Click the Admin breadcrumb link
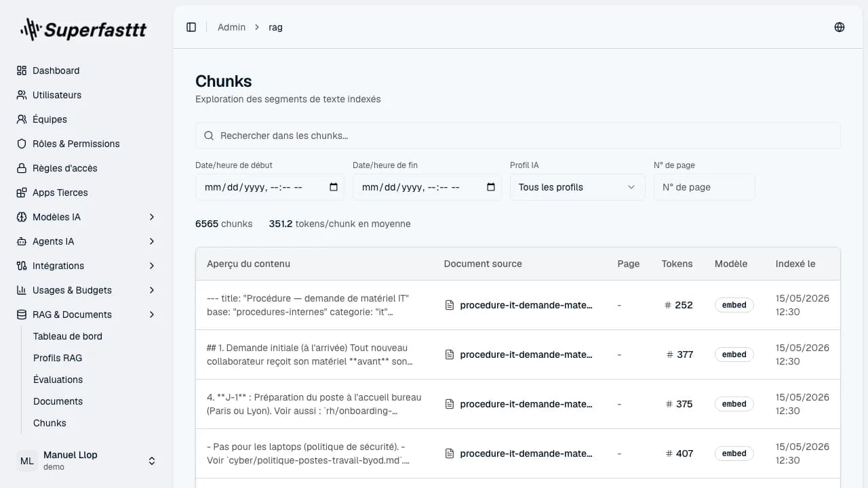The image size is (868, 488). click(x=231, y=27)
